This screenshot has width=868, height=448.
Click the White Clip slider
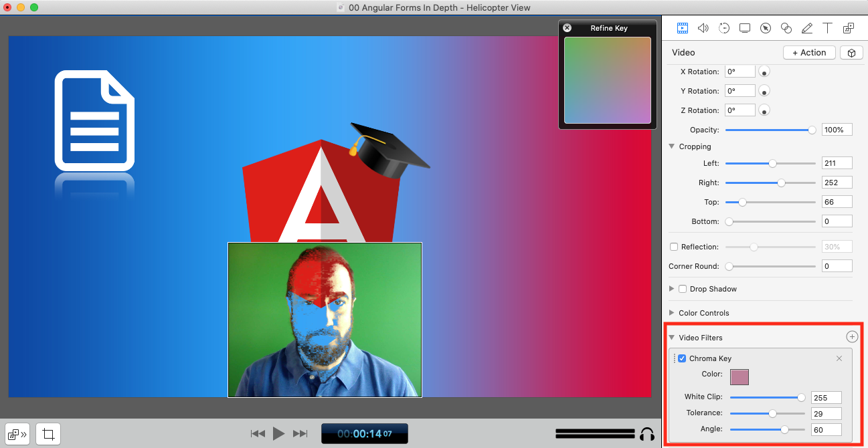[768, 398]
